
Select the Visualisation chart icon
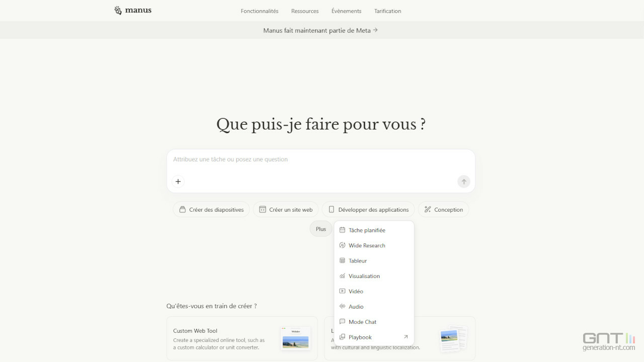tap(342, 276)
